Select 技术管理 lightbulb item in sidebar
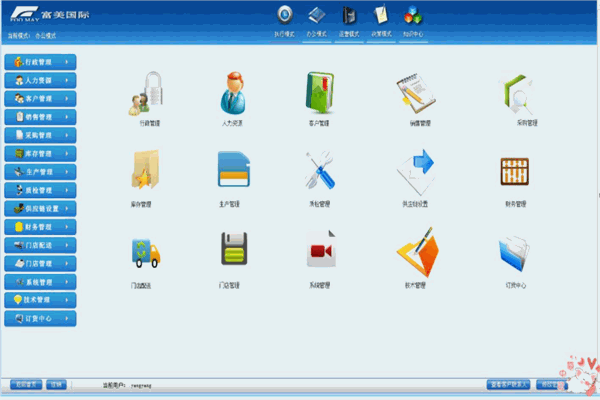The image size is (600, 400). (x=40, y=300)
